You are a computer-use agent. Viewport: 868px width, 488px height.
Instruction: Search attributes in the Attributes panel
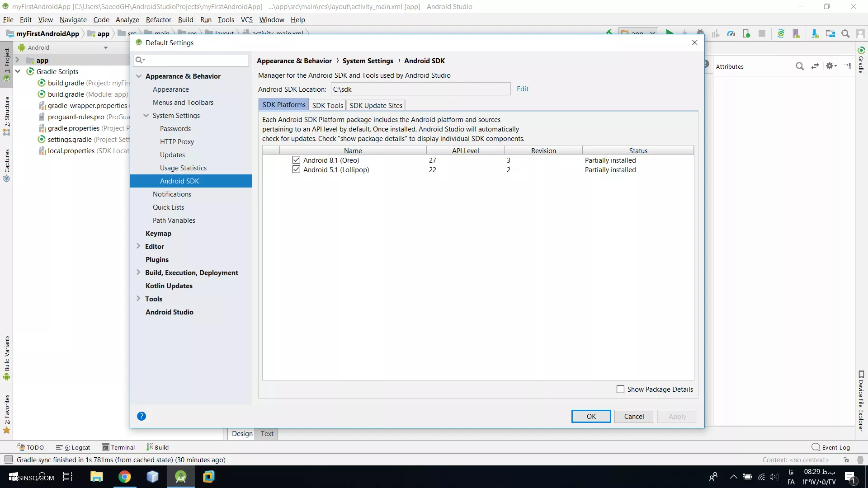tap(800, 66)
